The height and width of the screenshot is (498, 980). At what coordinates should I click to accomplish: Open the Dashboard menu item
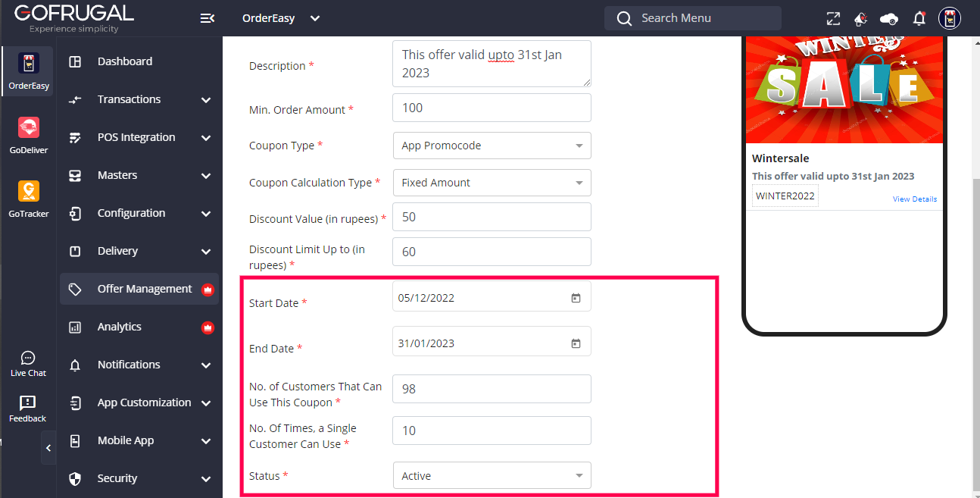point(125,61)
